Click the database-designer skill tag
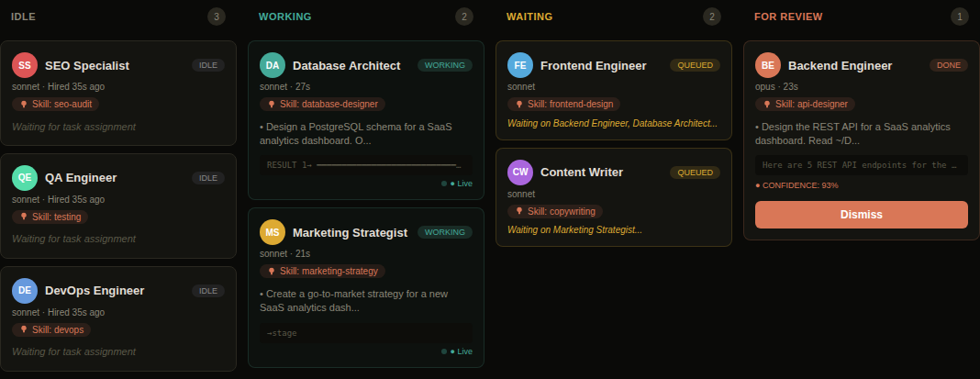 click(x=323, y=104)
